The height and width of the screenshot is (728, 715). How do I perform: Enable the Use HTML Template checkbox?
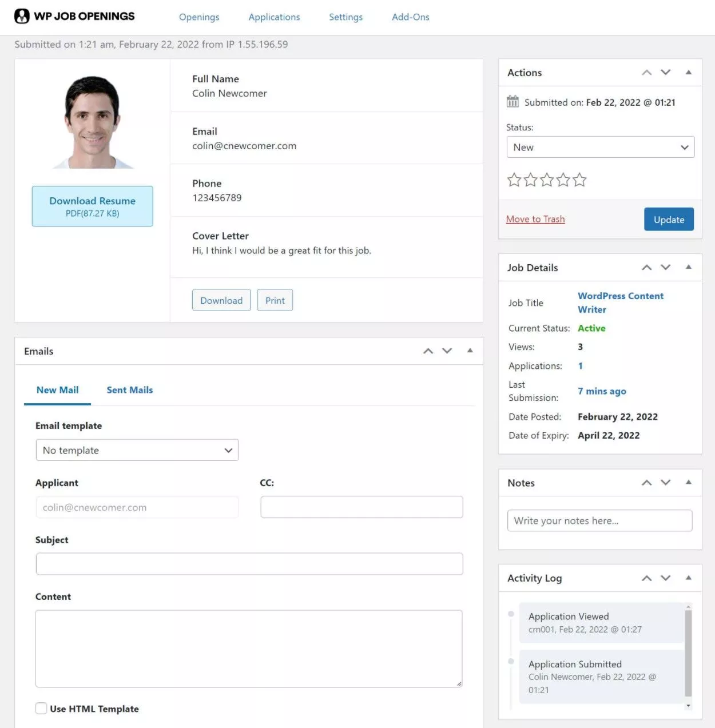pyautogui.click(x=41, y=709)
